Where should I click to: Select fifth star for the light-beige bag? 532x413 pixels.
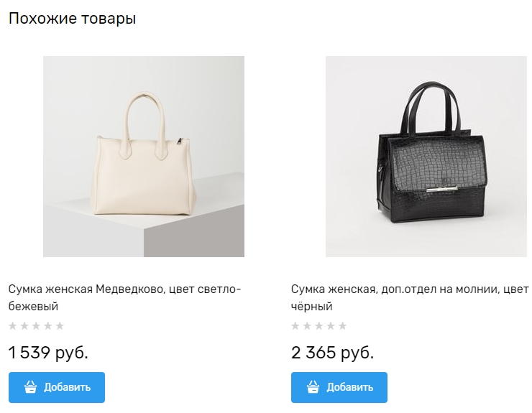click(60, 326)
